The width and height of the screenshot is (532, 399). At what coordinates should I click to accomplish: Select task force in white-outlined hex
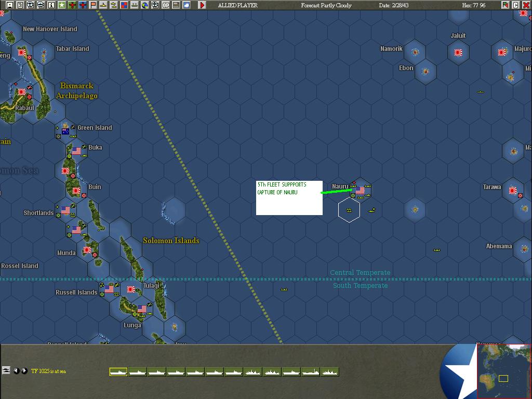349,211
